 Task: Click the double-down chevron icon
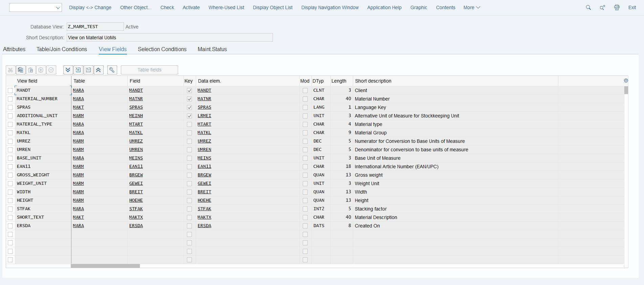[68, 70]
